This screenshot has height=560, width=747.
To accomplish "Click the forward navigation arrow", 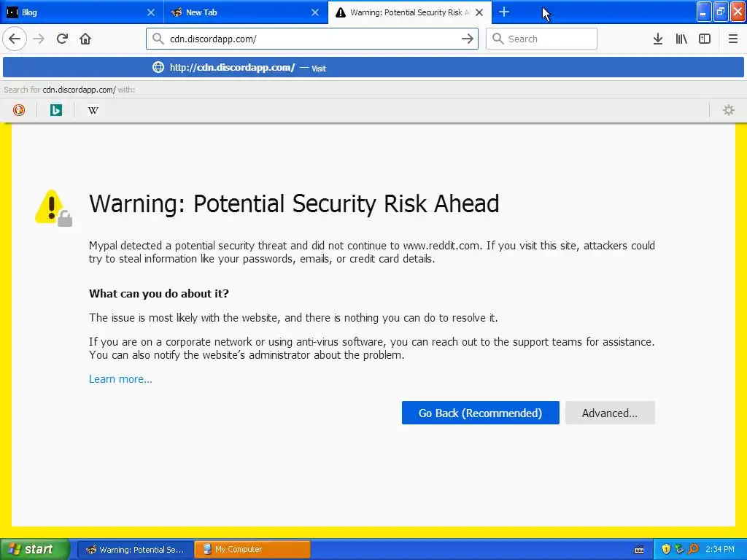I will point(39,39).
